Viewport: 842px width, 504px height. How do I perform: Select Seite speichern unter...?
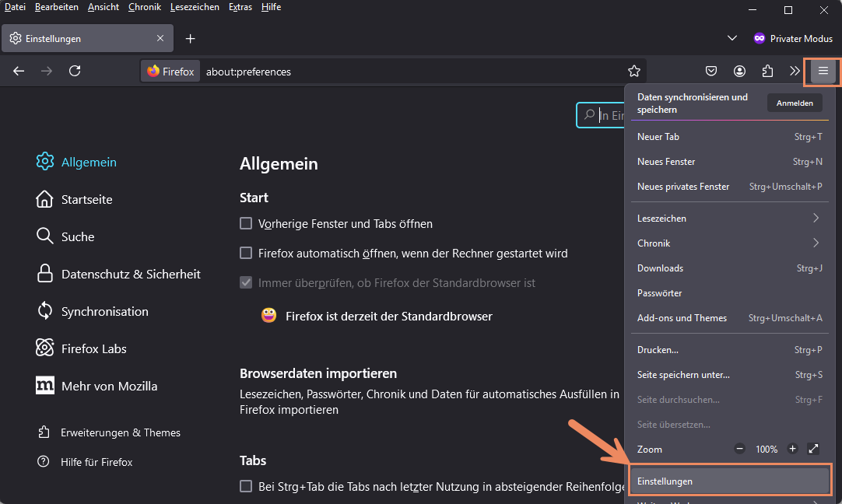coord(729,375)
